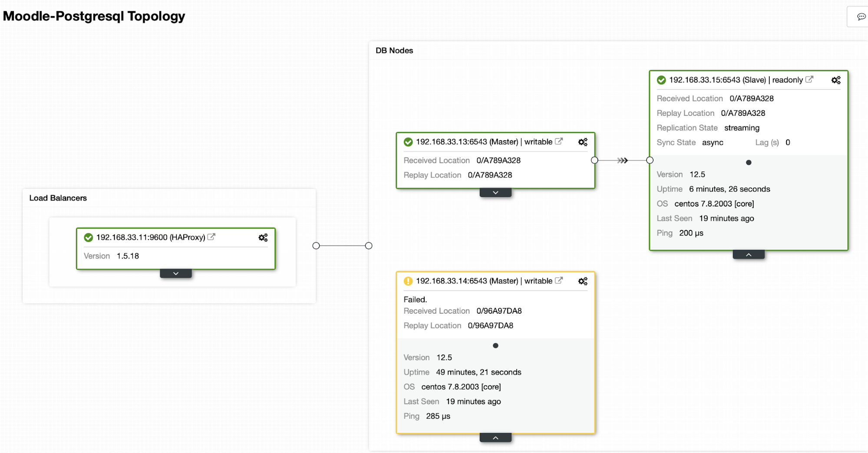This screenshot has width=868, height=453.
Task: Open external link icon for 192.168.33.14 Master
Action: pyautogui.click(x=559, y=280)
